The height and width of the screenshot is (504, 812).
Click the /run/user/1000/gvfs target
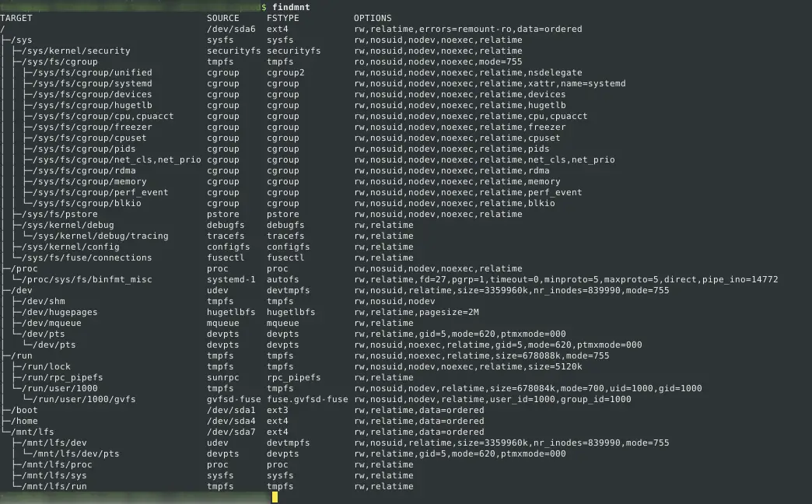(84, 399)
